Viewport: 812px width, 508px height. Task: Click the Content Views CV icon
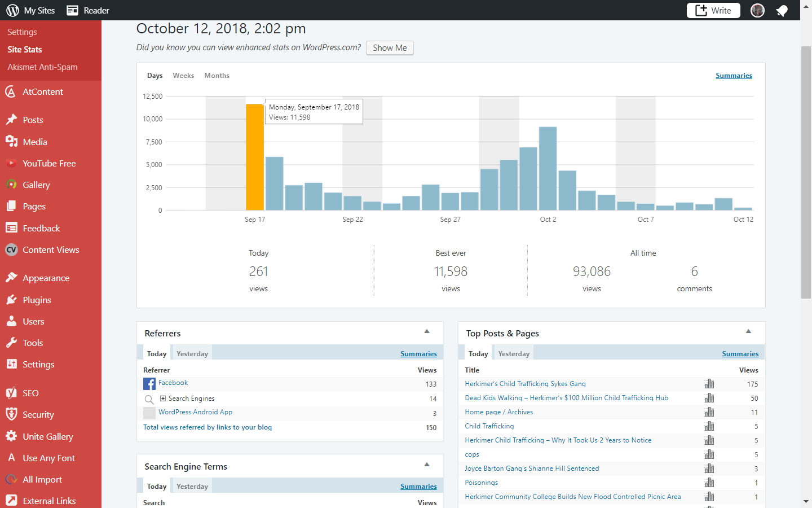click(x=11, y=249)
